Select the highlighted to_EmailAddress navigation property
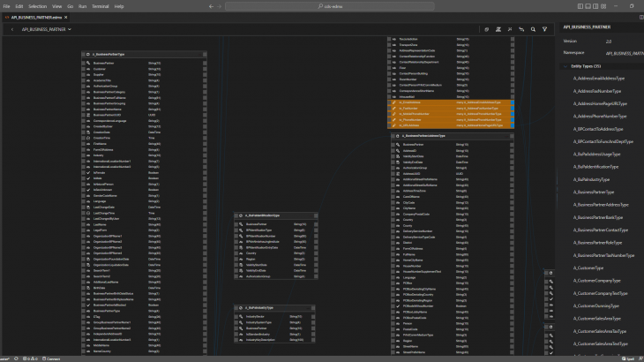This screenshot has width=644, height=362. coord(451,102)
